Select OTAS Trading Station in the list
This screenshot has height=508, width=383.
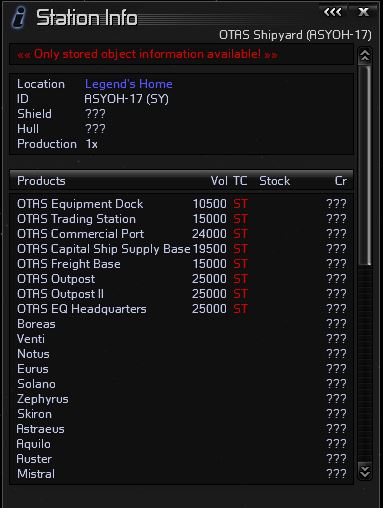click(x=181, y=219)
